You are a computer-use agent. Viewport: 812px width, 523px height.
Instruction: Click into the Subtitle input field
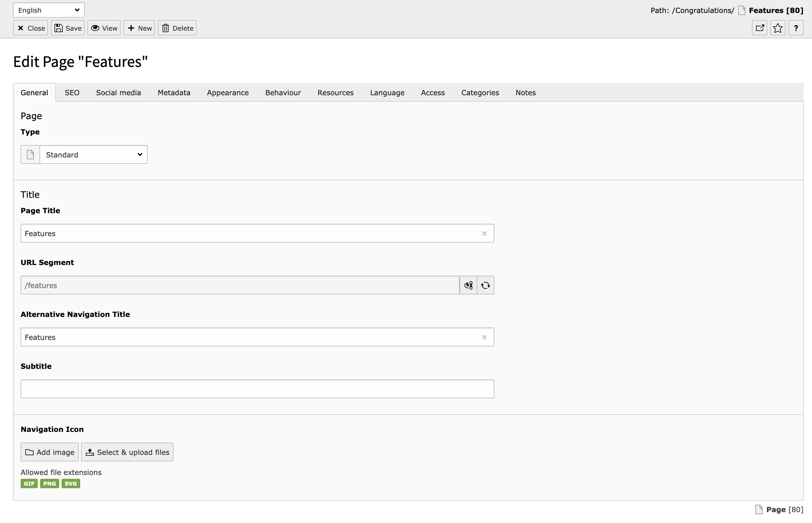[x=257, y=389]
